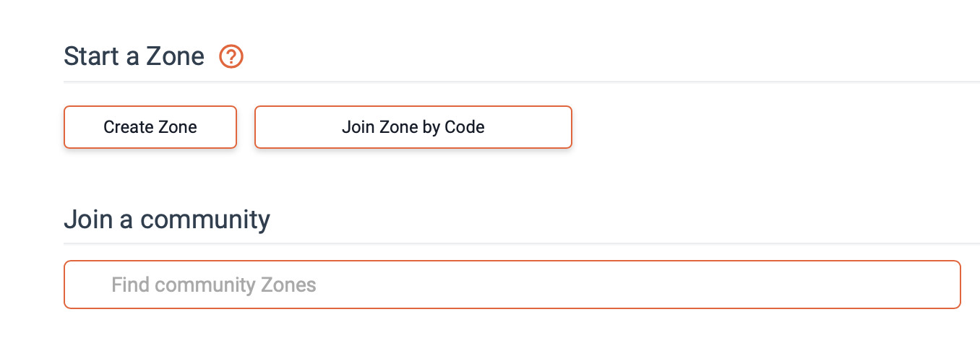Viewport: 980px width, 351px height.
Task: Activate the search box under Join a community
Action: click(x=512, y=285)
